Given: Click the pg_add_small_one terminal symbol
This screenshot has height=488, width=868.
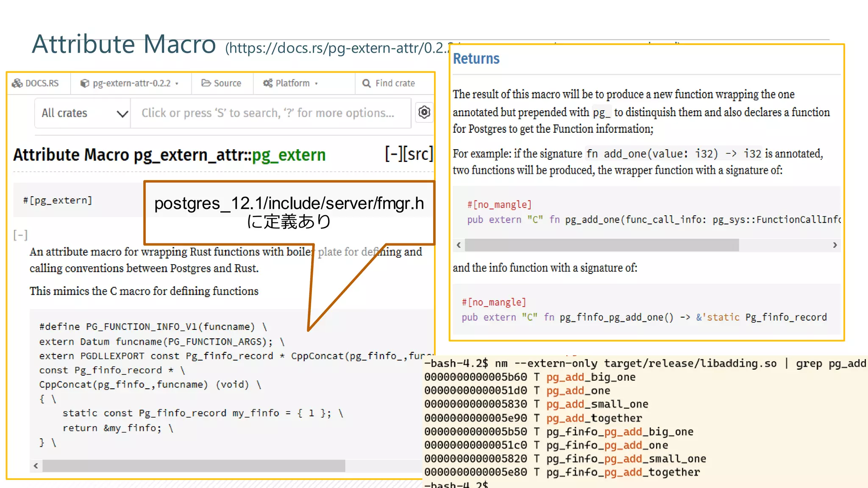Looking at the screenshot, I should pyautogui.click(x=597, y=404).
